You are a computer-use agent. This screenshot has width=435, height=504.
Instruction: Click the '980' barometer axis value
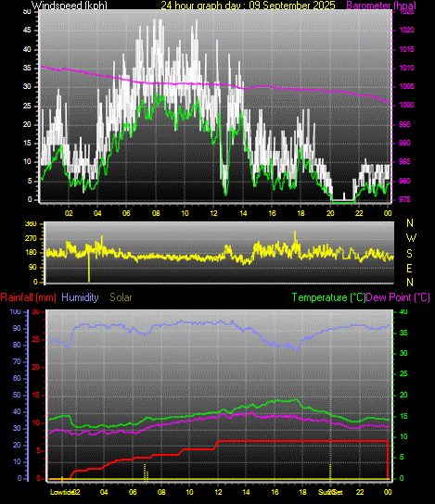pos(405,181)
